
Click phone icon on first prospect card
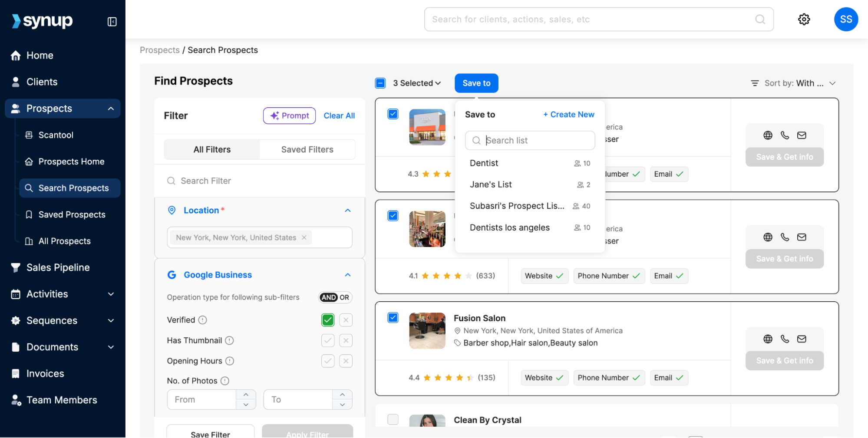coord(785,135)
